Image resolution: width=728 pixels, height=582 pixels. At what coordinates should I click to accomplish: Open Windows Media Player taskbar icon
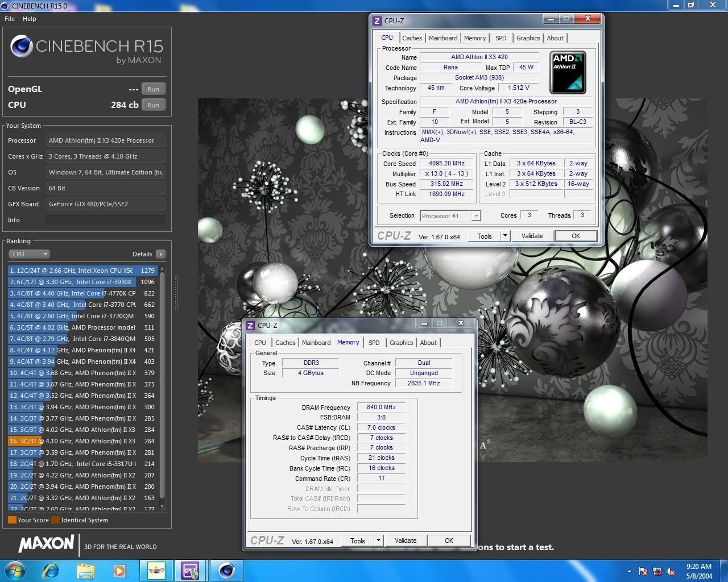(x=119, y=571)
